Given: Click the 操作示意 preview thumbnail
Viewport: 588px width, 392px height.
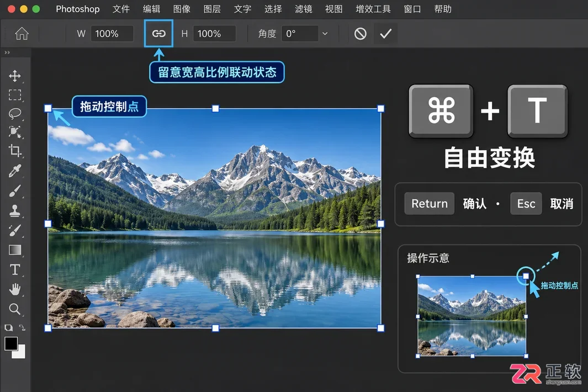Looking at the screenshot, I should tap(472, 316).
